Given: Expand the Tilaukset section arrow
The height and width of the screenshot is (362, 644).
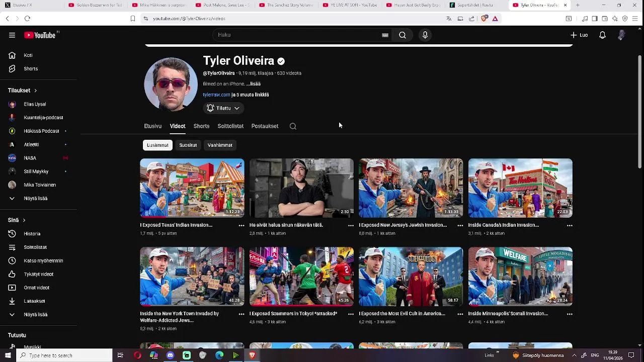Looking at the screenshot, I should coord(35,90).
